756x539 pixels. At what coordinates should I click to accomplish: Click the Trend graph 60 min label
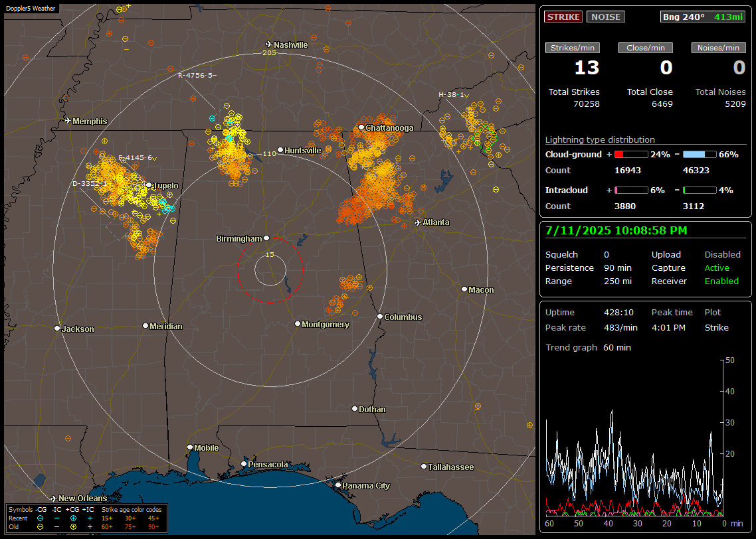coord(588,347)
